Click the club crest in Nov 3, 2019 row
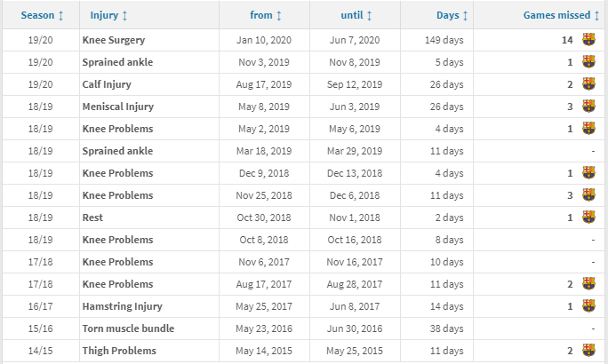Screen dimensions: 608x364 coord(588,62)
